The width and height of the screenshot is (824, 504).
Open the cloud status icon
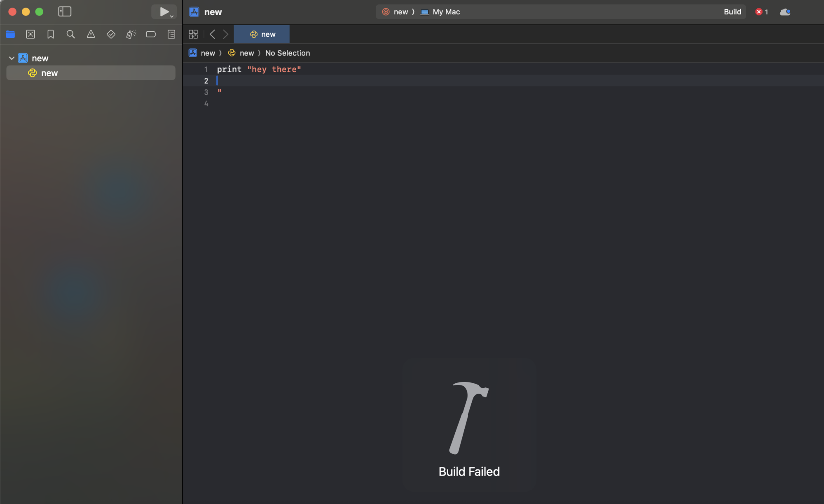tap(785, 12)
